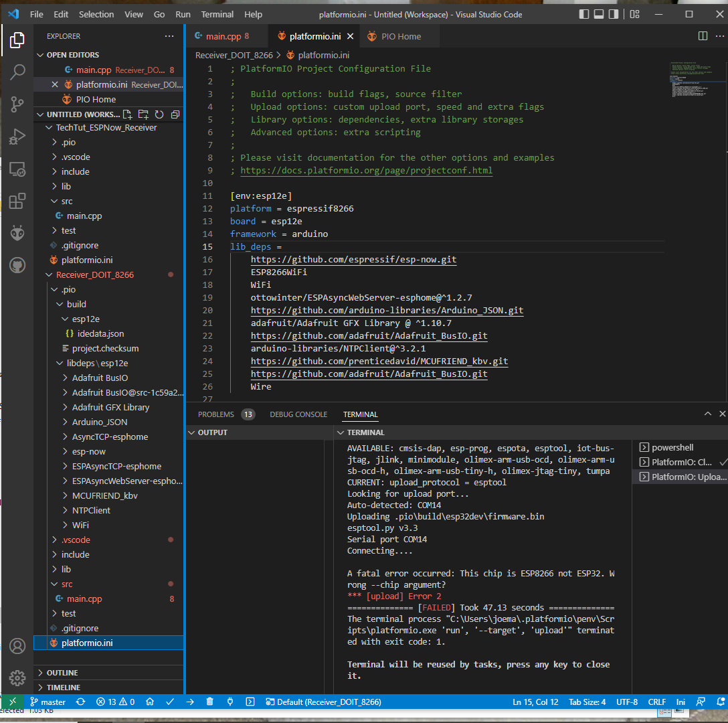Open Accounts menu in activity bar
Image resolution: width=728 pixels, height=723 pixels.
[17, 646]
